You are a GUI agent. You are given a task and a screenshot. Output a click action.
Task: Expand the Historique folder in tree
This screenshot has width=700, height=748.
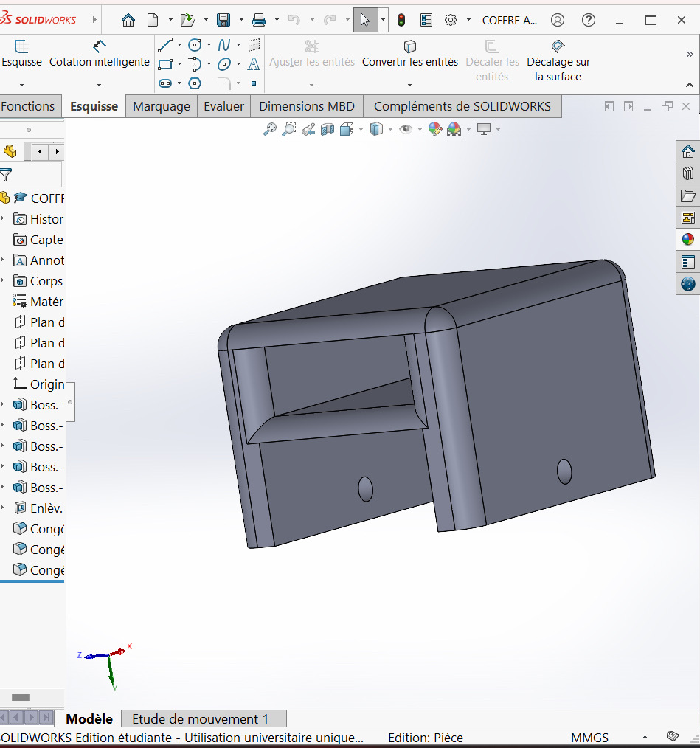(3, 219)
